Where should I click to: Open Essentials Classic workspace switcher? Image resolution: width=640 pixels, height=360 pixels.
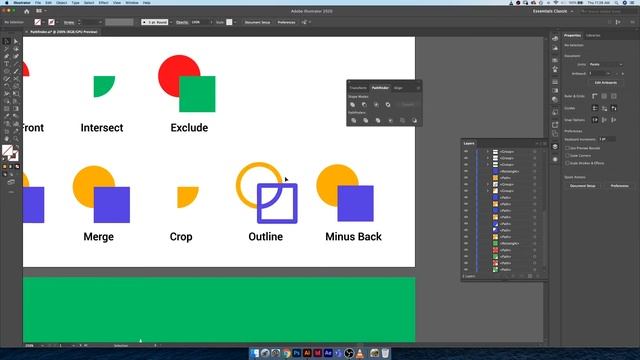click(553, 11)
